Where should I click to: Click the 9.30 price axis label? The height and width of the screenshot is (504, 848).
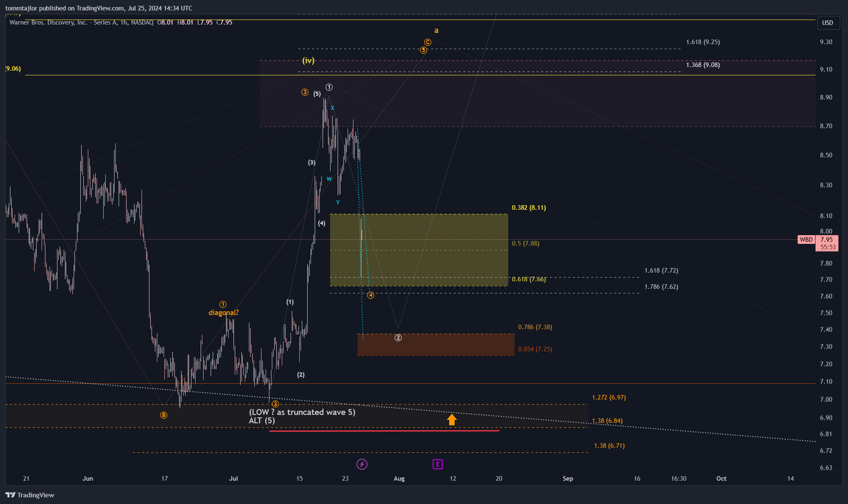[x=826, y=42]
